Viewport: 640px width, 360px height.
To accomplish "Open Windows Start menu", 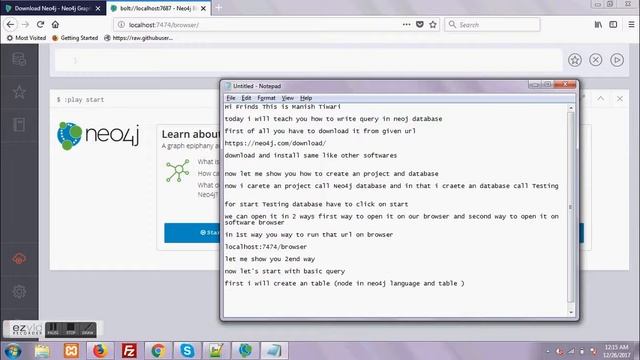I will [13, 351].
